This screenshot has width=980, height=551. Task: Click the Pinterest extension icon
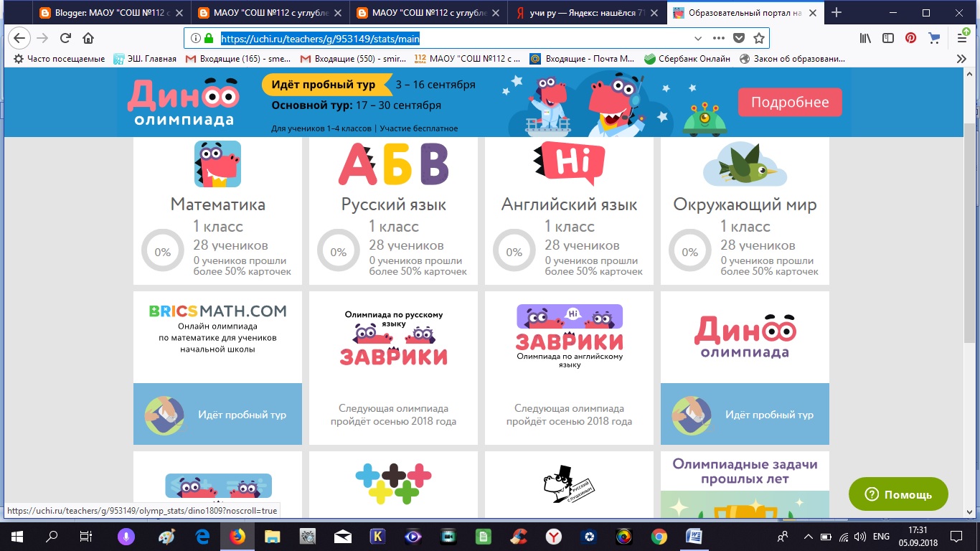[910, 39]
